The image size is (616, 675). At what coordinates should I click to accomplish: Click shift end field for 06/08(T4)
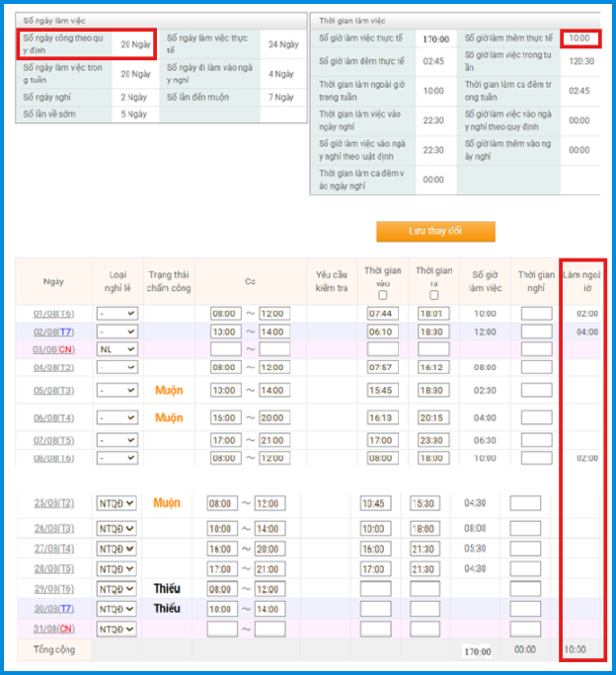pos(274,417)
